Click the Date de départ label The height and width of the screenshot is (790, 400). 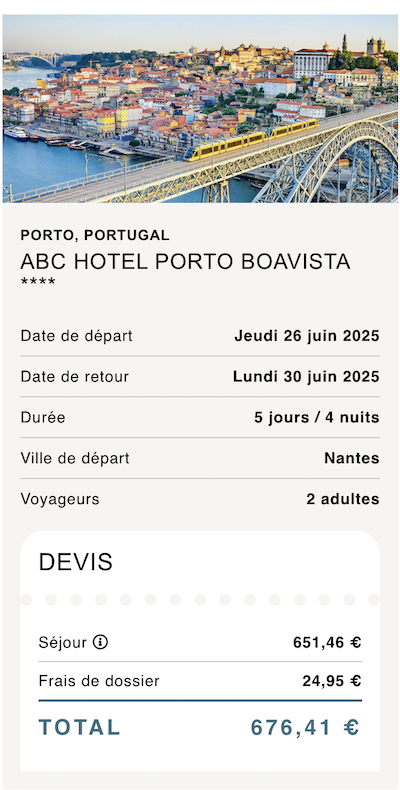(x=77, y=336)
